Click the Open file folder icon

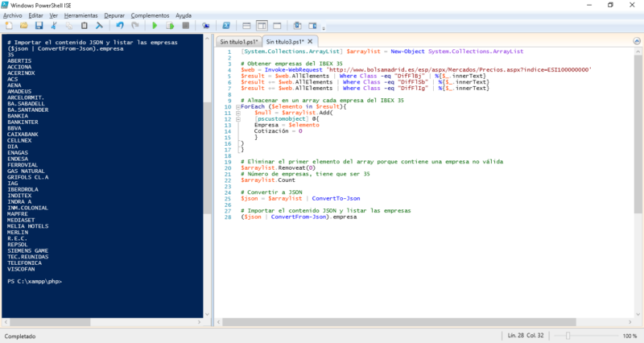click(23, 26)
